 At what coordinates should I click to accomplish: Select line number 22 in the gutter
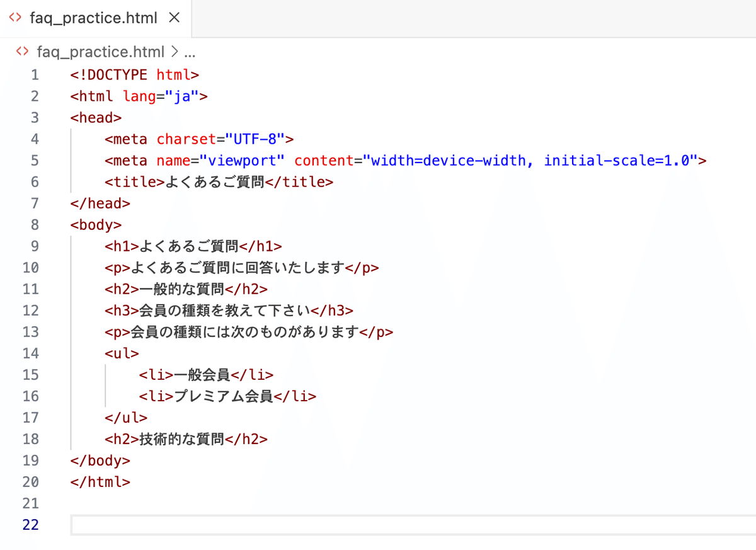tap(30, 524)
